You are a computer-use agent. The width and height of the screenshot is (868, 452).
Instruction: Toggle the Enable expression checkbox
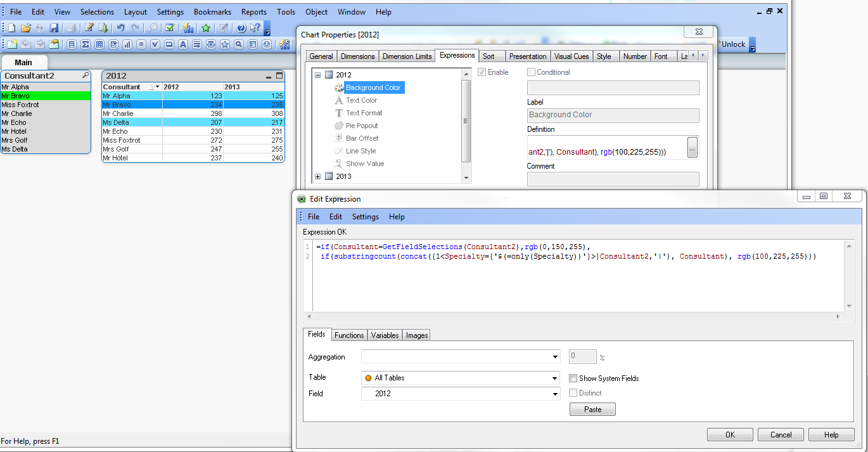pyautogui.click(x=482, y=72)
